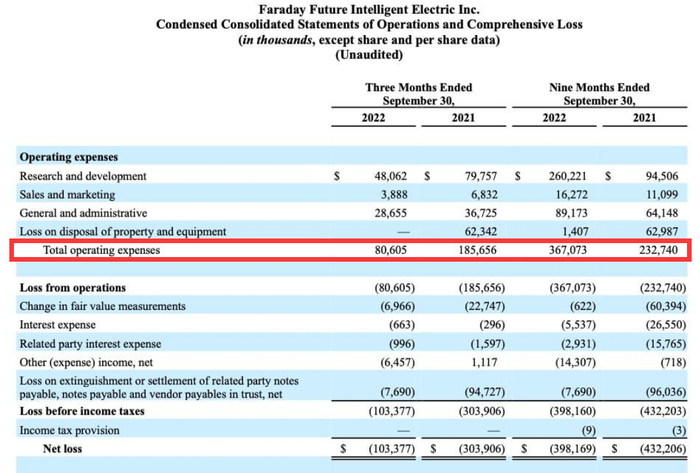Click other expense value (718)
Image resolution: width=700 pixels, height=473 pixels.
click(x=673, y=362)
